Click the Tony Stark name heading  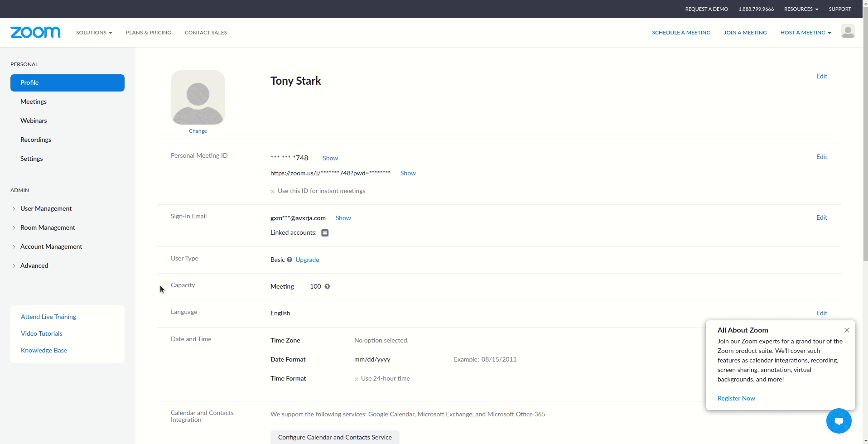[296, 81]
